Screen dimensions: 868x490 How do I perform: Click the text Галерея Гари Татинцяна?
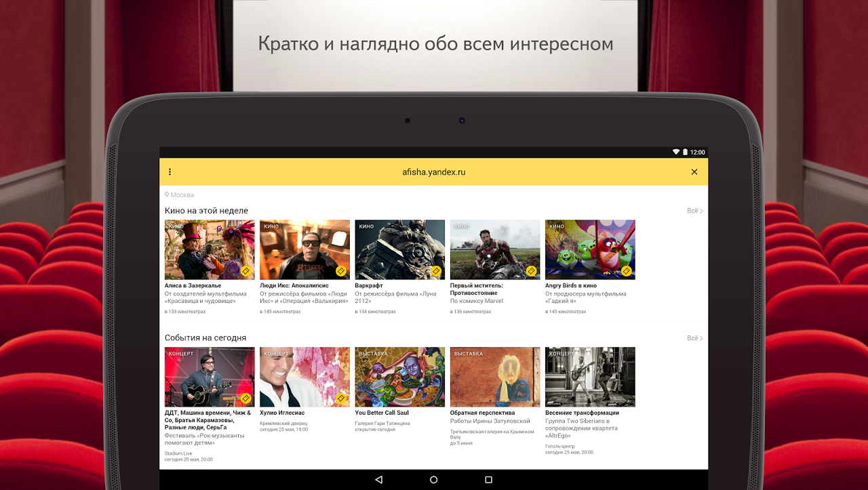point(382,424)
